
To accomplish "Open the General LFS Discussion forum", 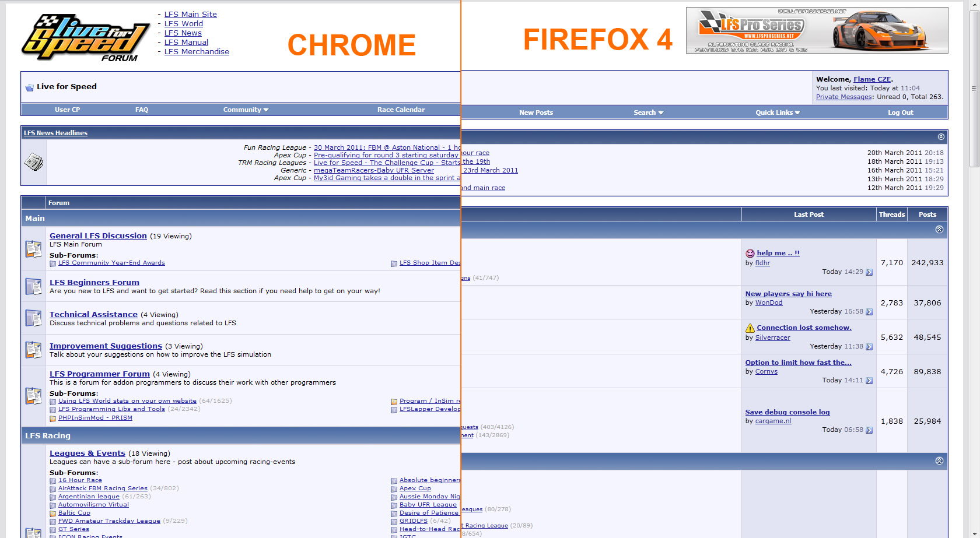I will (x=98, y=236).
